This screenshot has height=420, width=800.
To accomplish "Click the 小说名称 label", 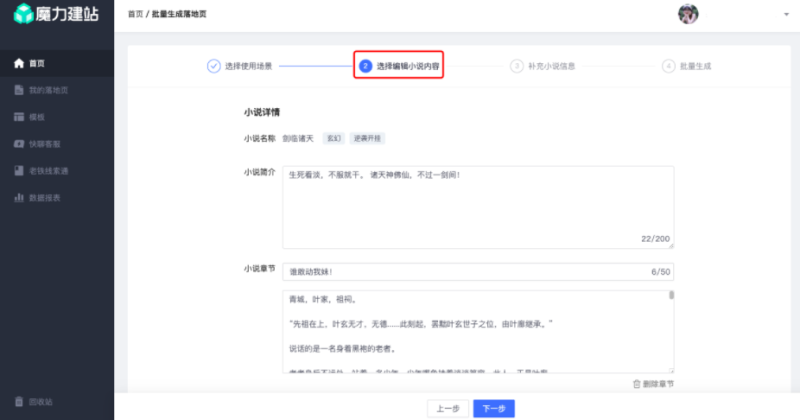I will [259, 138].
